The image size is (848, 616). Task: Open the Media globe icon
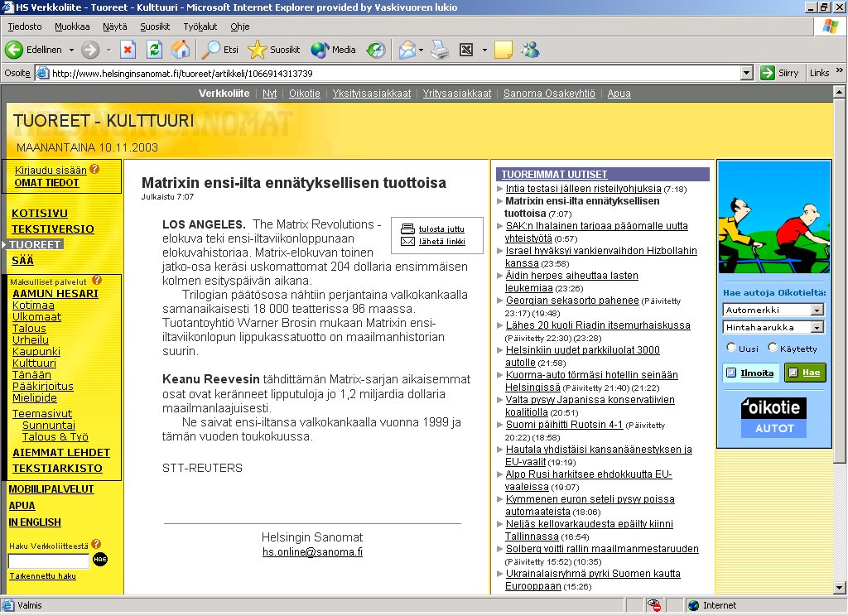320,50
